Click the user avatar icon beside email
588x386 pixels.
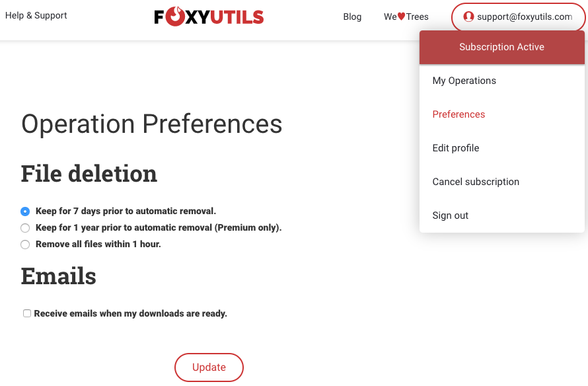click(x=468, y=17)
